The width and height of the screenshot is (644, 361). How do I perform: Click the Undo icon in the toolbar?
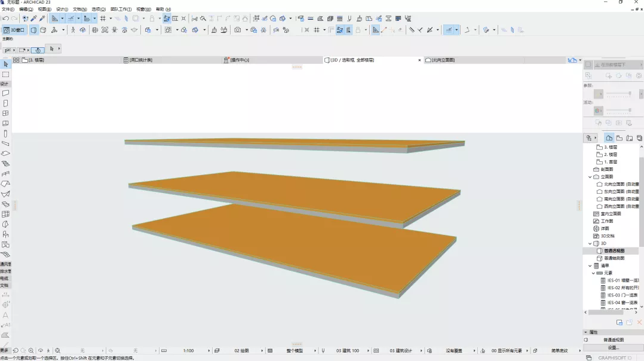pyautogui.click(x=5, y=19)
